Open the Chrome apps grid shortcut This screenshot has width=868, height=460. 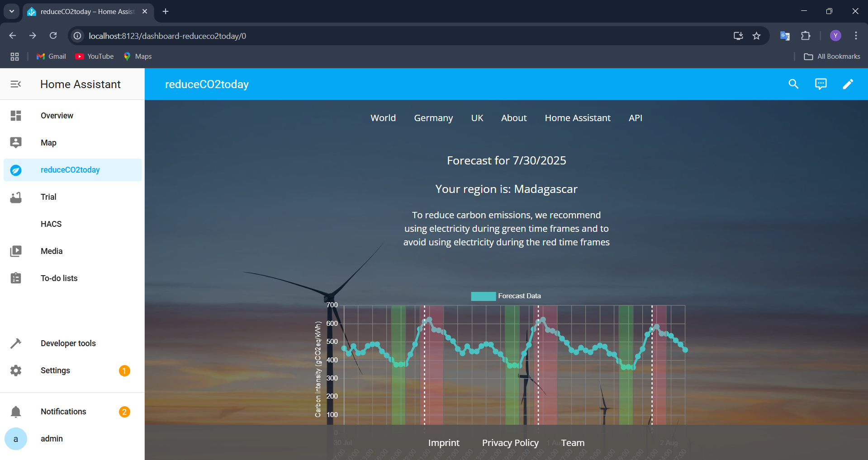pyautogui.click(x=14, y=56)
